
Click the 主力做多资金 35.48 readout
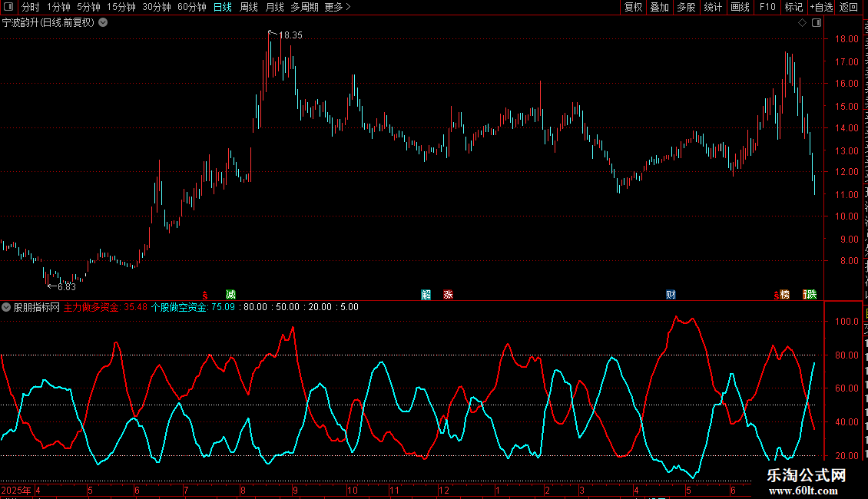106,307
